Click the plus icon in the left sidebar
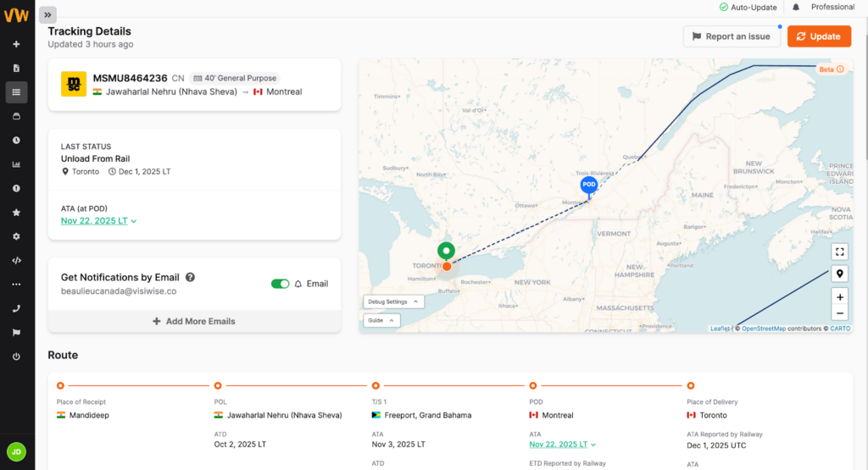The image size is (868, 470). point(16,44)
